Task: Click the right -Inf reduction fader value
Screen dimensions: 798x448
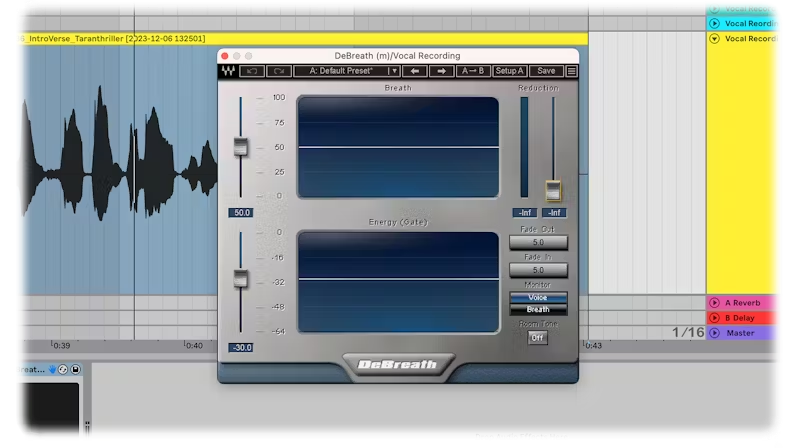Action: point(554,213)
